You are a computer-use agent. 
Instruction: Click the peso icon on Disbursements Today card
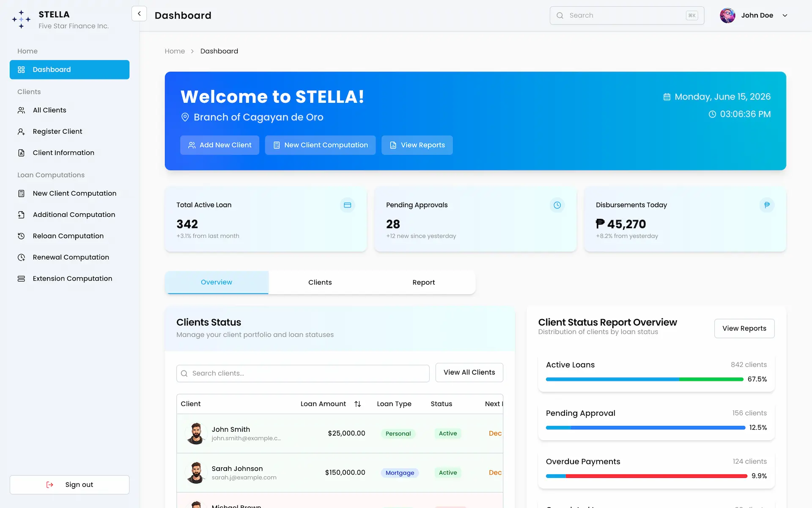click(x=767, y=205)
